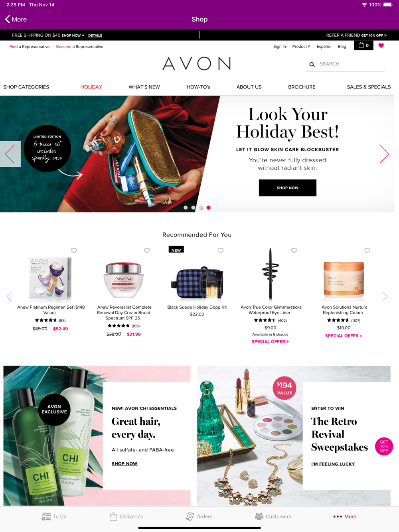Follow the I'M FEELING LUCKY link
The image size is (399, 532).
click(333, 464)
